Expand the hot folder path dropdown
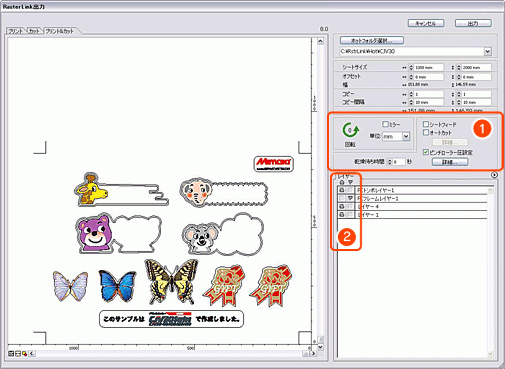The image size is (505, 369). 488,51
